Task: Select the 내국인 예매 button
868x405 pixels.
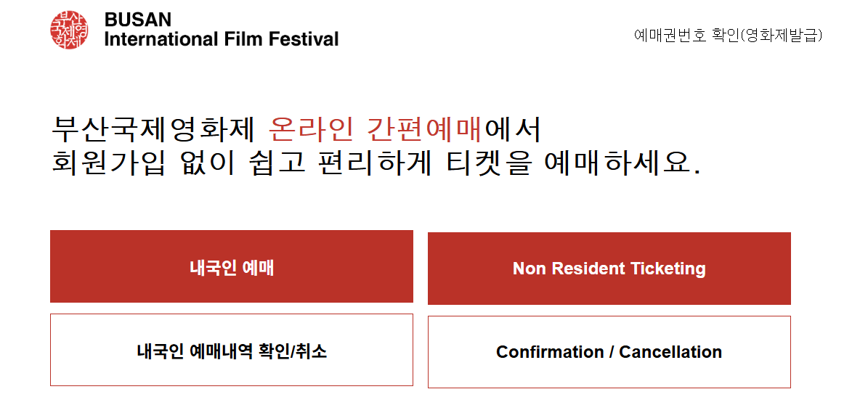Action: pyautogui.click(x=232, y=266)
